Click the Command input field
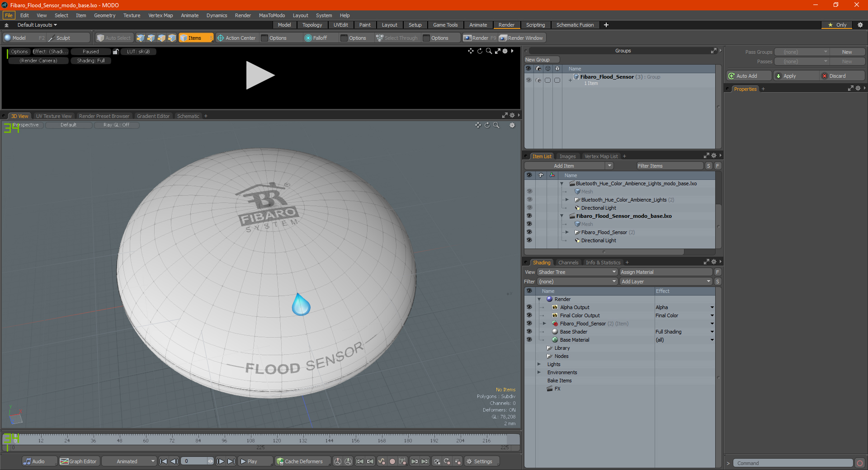 point(793,463)
